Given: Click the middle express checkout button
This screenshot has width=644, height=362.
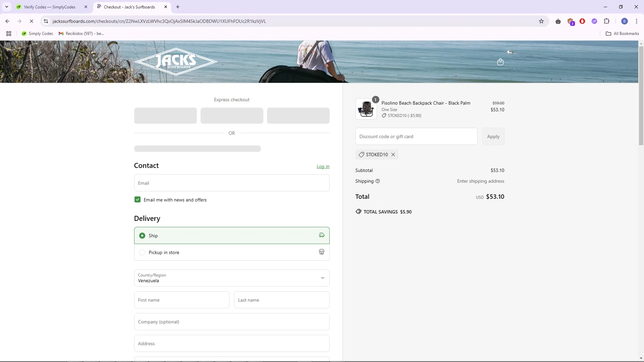Looking at the screenshot, I should point(232,116).
